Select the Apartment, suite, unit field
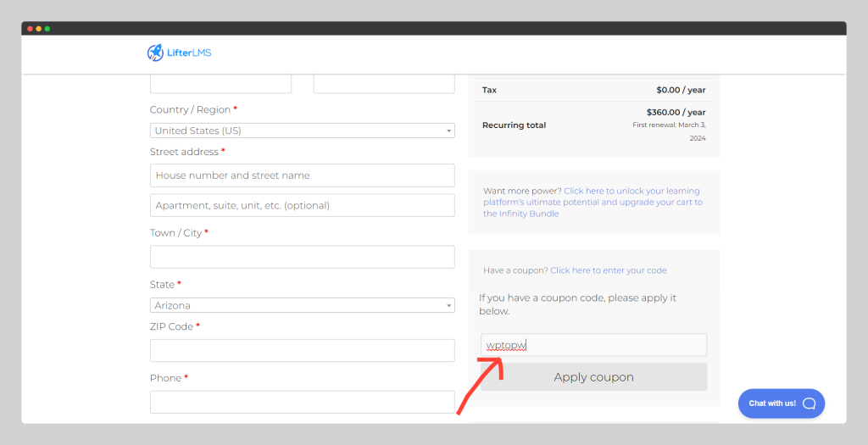The width and height of the screenshot is (868, 445). [x=303, y=205]
